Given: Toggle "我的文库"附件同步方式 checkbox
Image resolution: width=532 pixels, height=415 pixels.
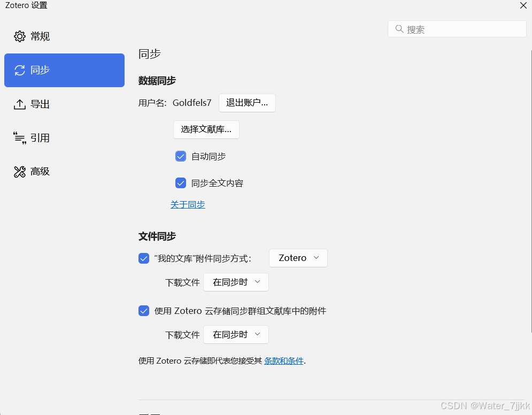Looking at the screenshot, I should pyautogui.click(x=144, y=258).
